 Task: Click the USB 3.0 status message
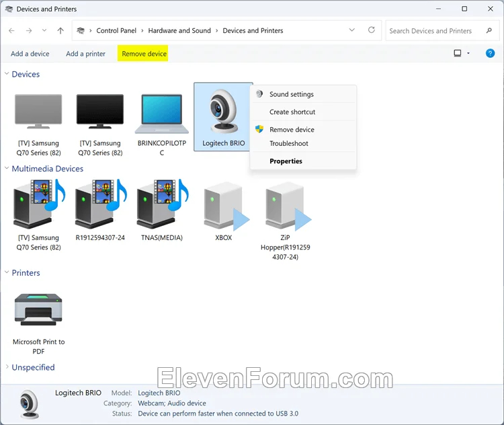[x=218, y=414]
